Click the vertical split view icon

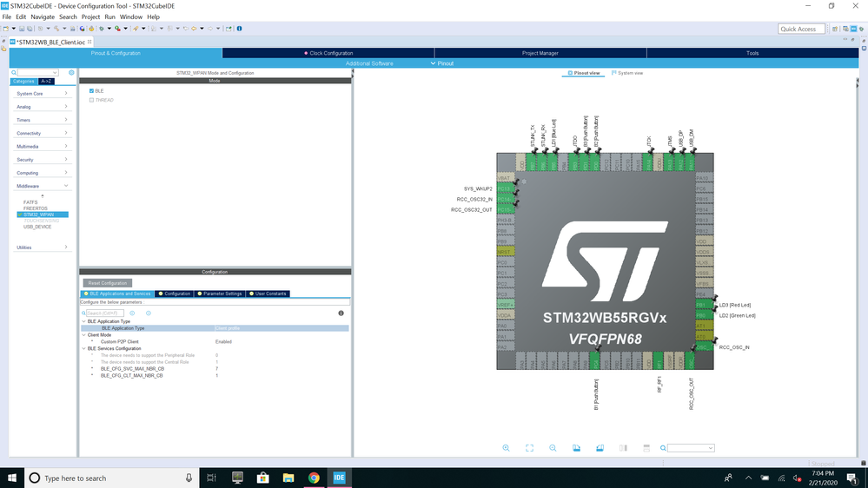click(x=623, y=448)
